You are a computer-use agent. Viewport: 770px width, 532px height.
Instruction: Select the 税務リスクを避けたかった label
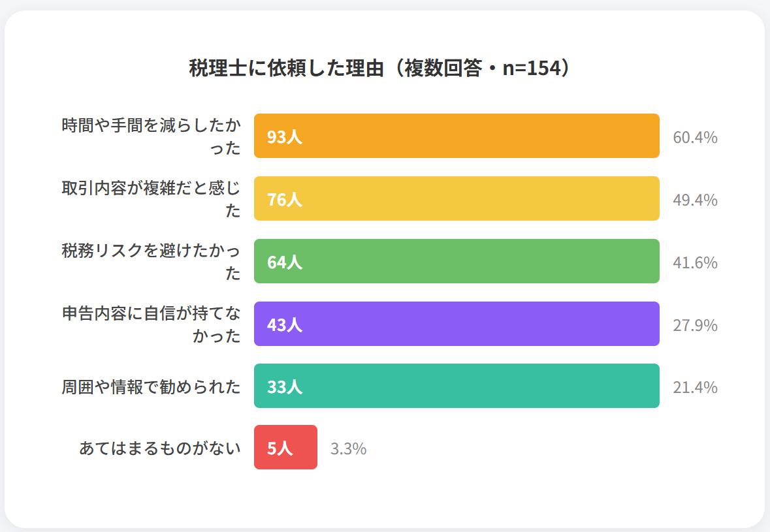coord(151,261)
